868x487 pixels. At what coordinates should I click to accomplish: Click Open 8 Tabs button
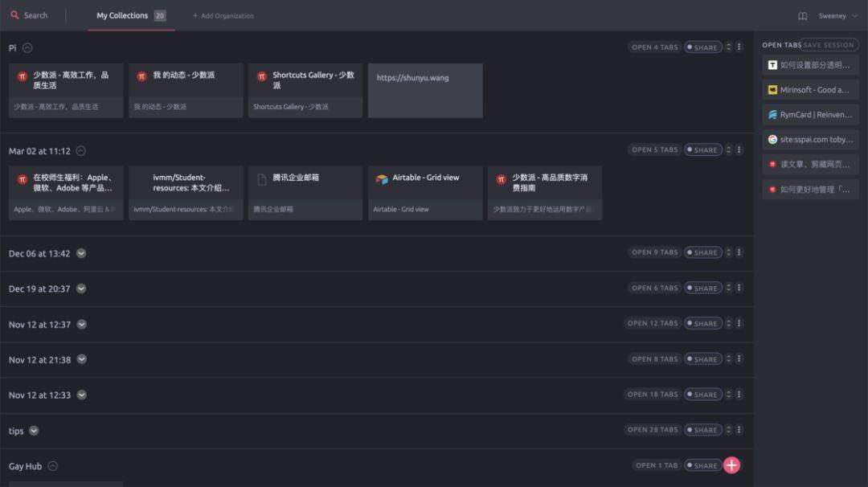[x=654, y=359]
